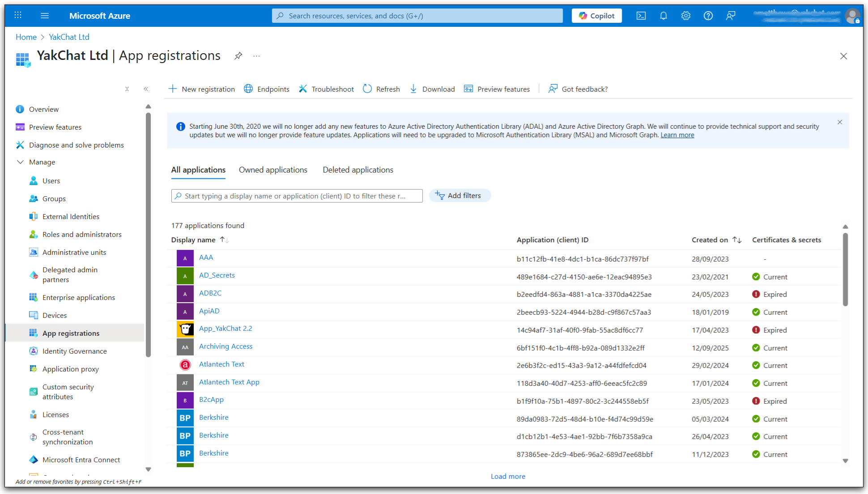Click the Refresh toolbar icon

[382, 89]
